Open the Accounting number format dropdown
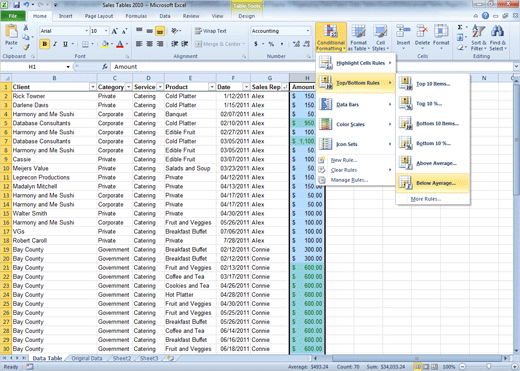This screenshot has width=520, height=371. [308, 31]
